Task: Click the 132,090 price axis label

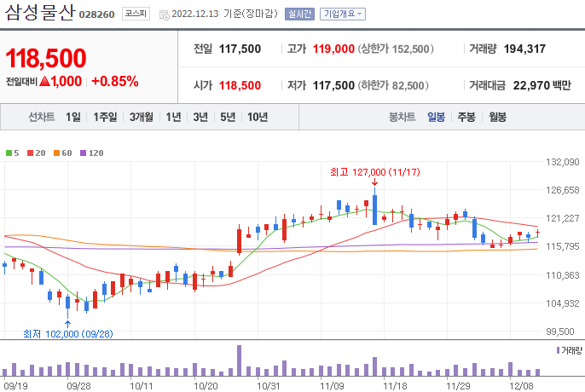Action: (563, 162)
